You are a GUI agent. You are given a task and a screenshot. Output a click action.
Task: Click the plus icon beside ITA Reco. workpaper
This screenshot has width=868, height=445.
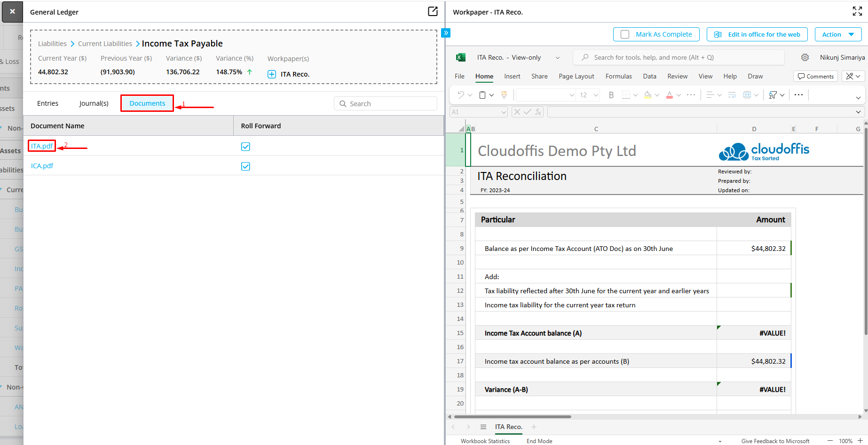(x=272, y=74)
